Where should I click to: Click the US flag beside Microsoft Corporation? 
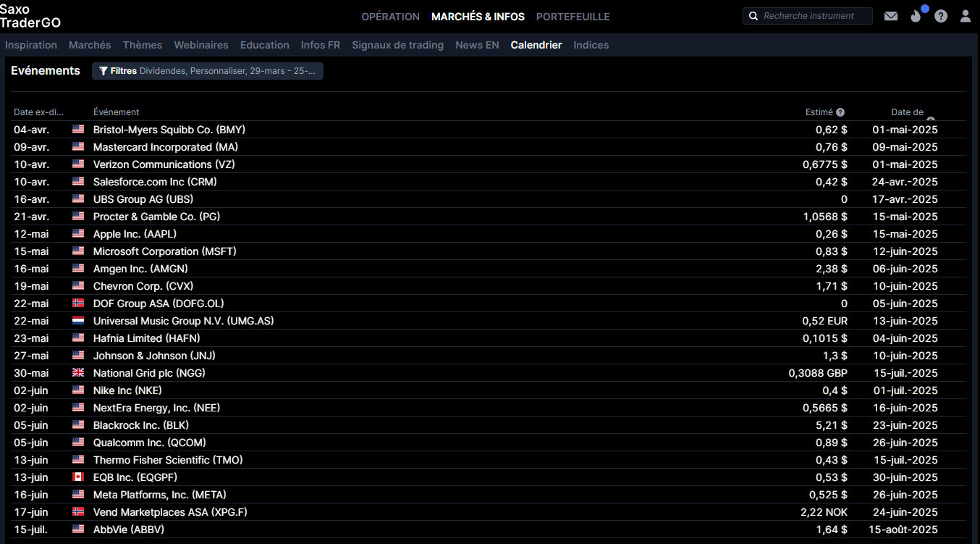pos(78,251)
